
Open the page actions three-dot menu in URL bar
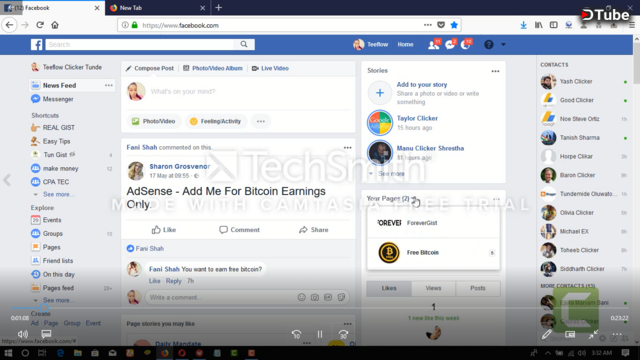(x=427, y=25)
